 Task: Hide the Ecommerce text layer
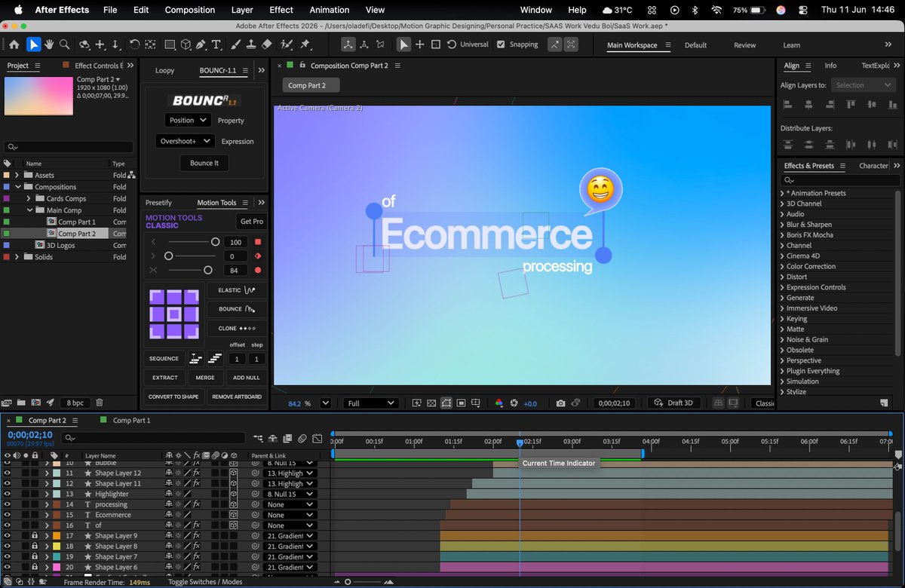point(8,515)
